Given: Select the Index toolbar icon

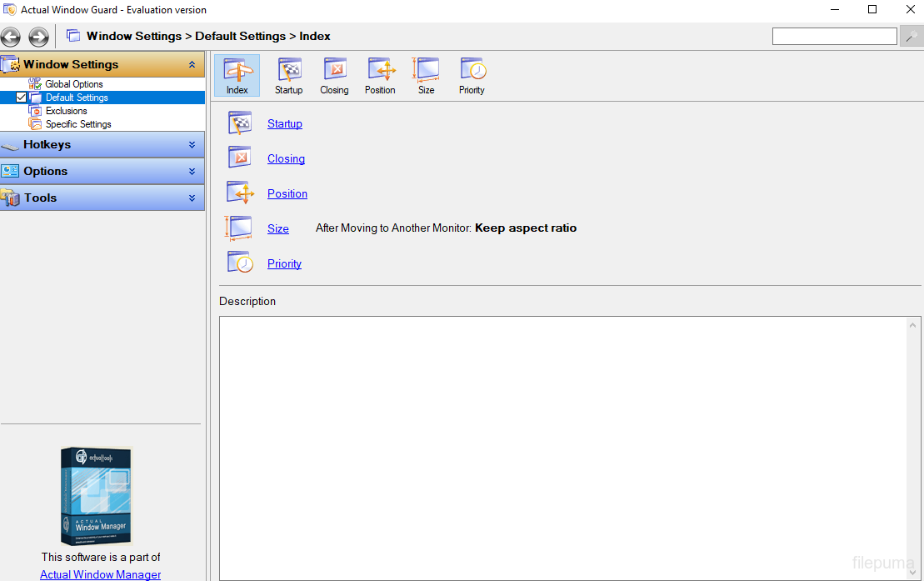Looking at the screenshot, I should [x=237, y=76].
